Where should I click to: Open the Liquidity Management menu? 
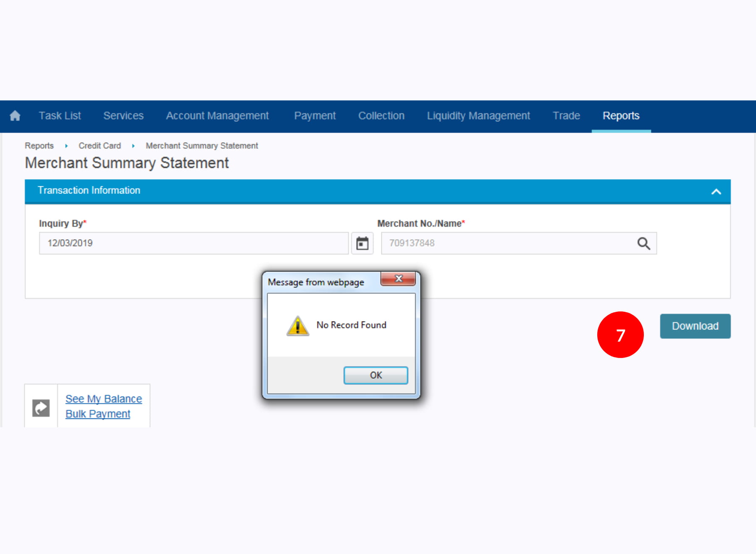coord(478,116)
